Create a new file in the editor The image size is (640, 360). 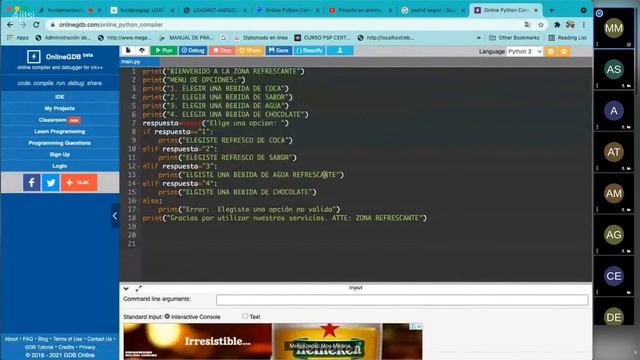[128, 51]
